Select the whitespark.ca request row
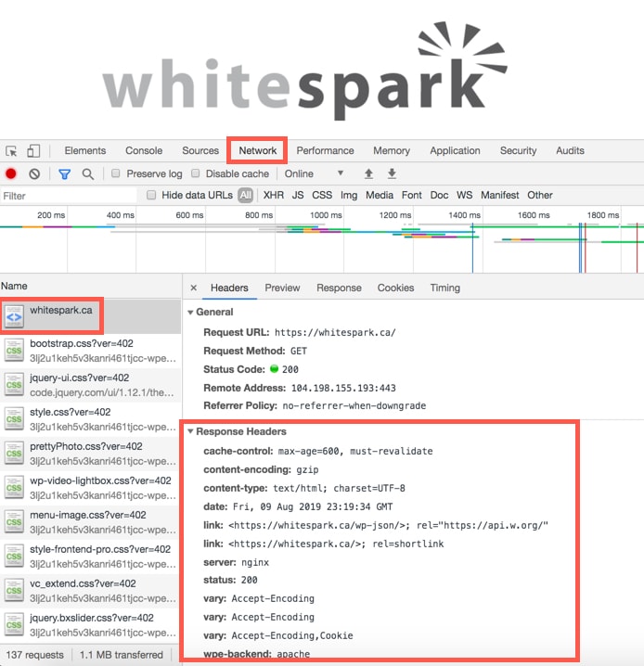The image size is (644, 666). [91, 316]
